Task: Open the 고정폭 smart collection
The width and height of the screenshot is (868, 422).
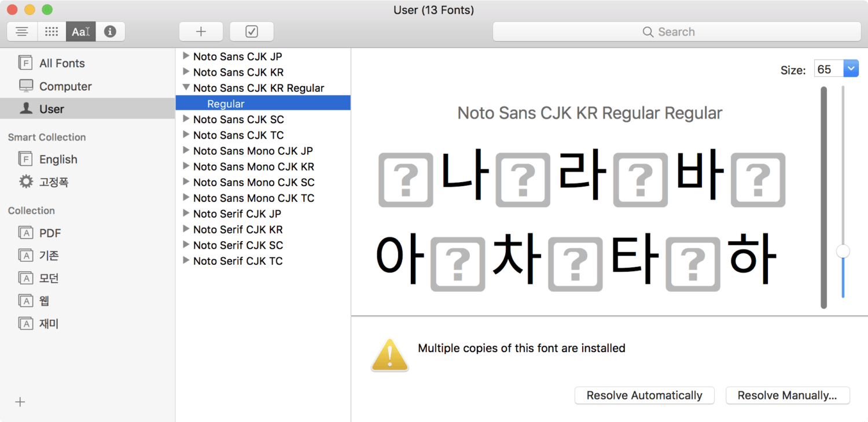Action: pyautogui.click(x=87, y=182)
